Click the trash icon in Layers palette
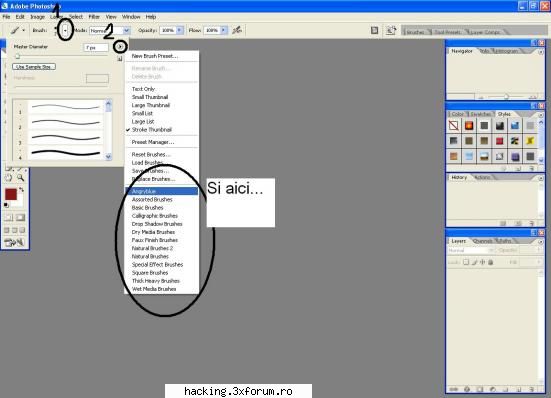This screenshot has width=551, height=398. [x=531, y=389]
